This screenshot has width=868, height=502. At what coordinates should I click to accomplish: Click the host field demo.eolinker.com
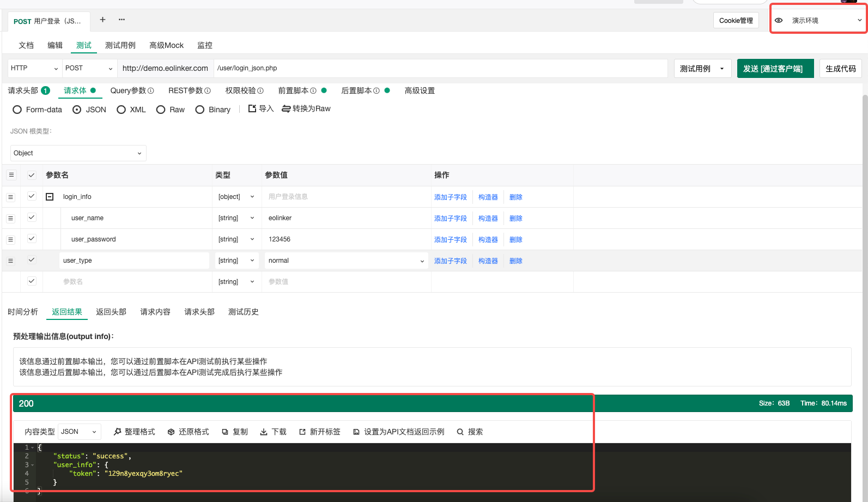pos(165,68)
